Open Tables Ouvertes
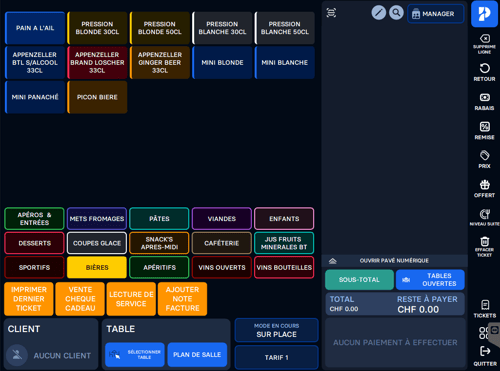The height and width of the screenshot is (371, 500). [x=430, y=280]
